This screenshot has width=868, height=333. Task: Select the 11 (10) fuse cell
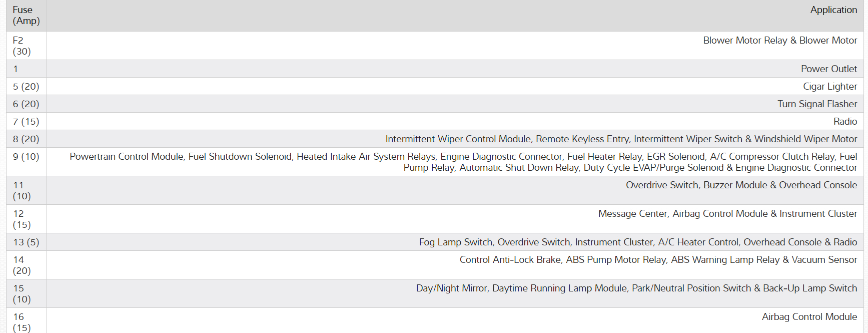[x=22, y=190]
